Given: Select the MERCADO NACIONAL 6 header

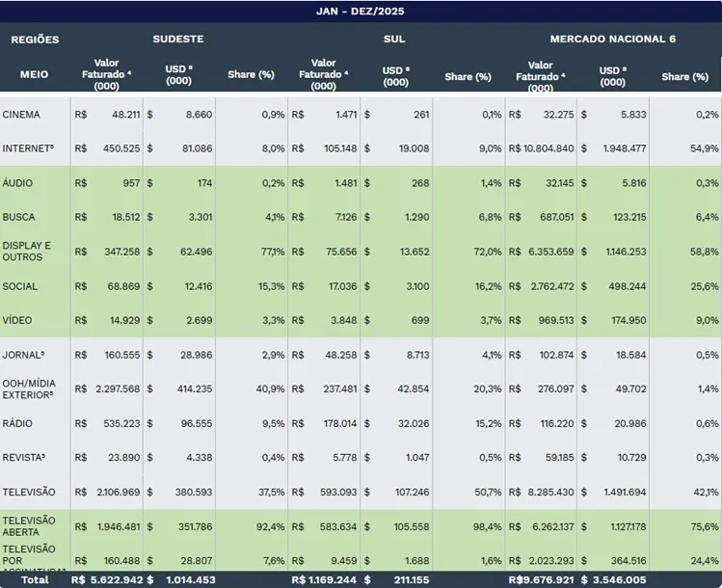Looking at the screenshot, I should (x=612, y=40).
